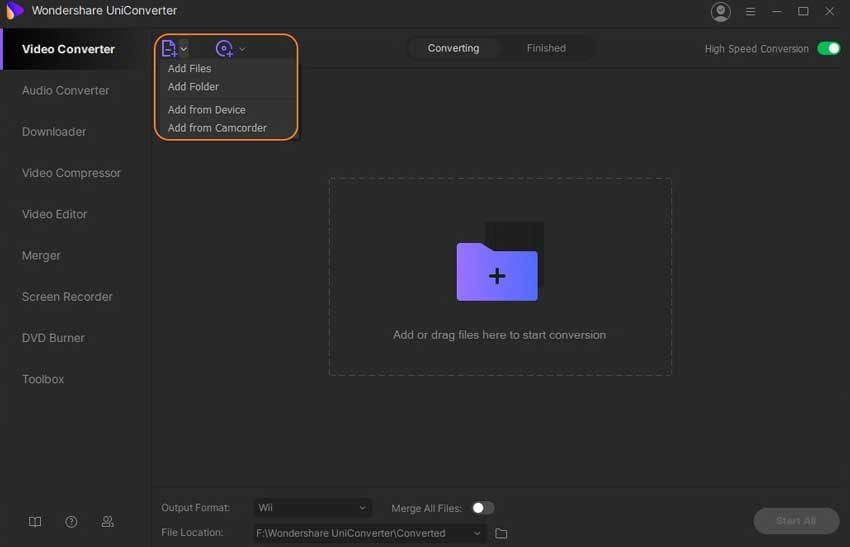850x547 pixels.
Task: Open Screen Recorder in the sidebar
Action: (x=67, y=297)
